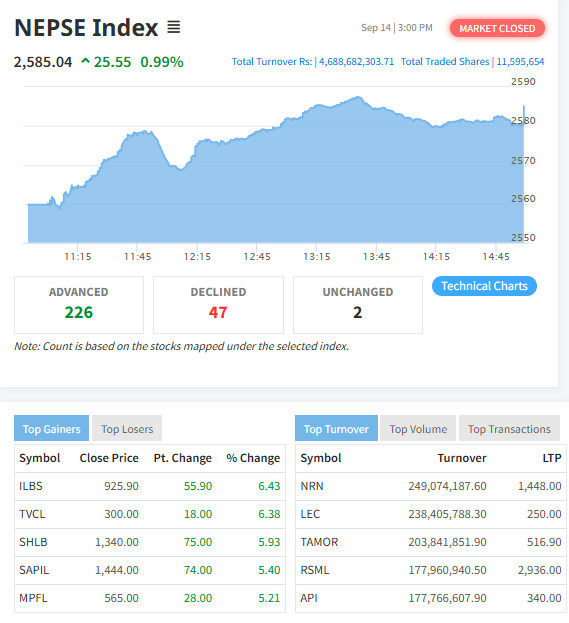Open Technical Charts
The image size is (569, 623).
pos(484,286)
